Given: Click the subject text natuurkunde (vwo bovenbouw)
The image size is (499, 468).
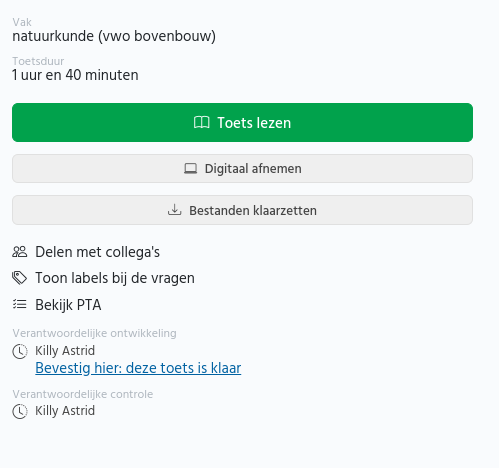Looking at the screenshot, I should 114,36.
